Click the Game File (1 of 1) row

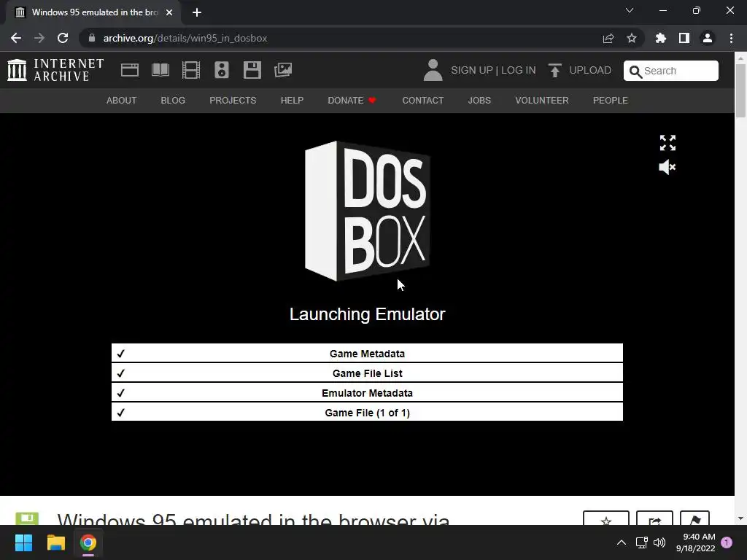[x=367, y=413]
